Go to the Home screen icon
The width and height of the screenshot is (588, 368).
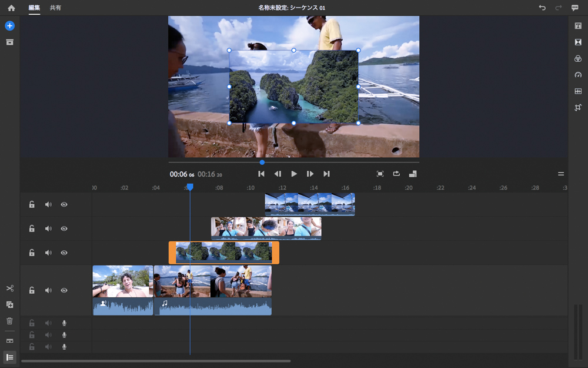(11, 8)
